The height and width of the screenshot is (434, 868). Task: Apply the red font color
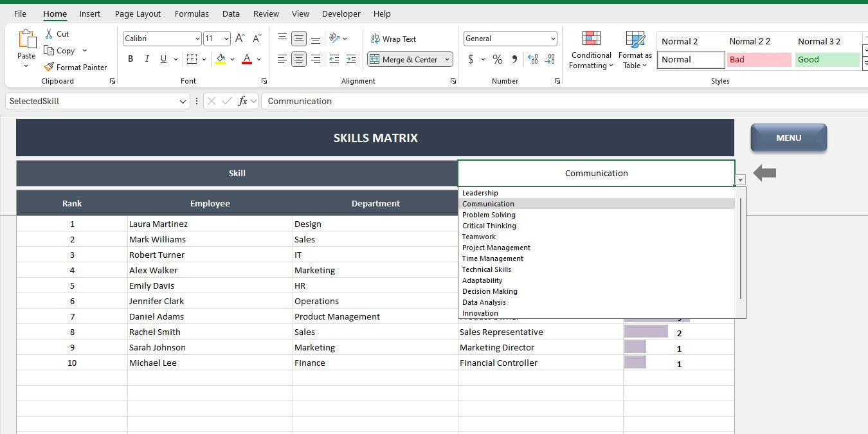(x=247, y=59)
